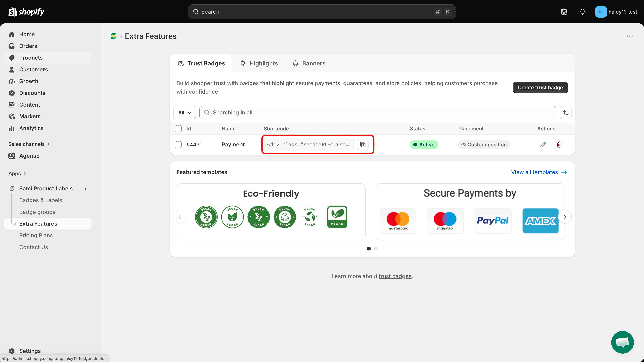Open Contact Us in sidebar
This screenshot has width=644, height=362.
(x=34, y=247)
